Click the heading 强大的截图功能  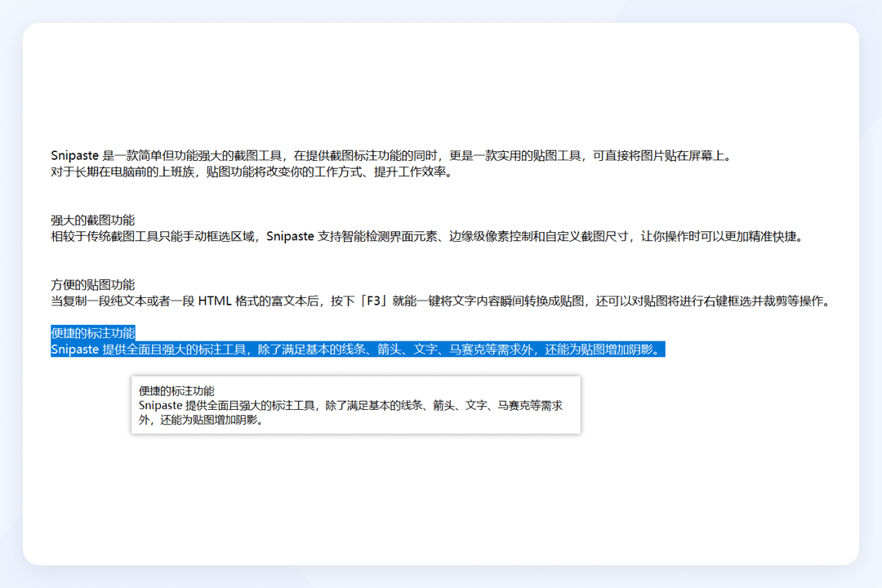click(x=92, y=220)
